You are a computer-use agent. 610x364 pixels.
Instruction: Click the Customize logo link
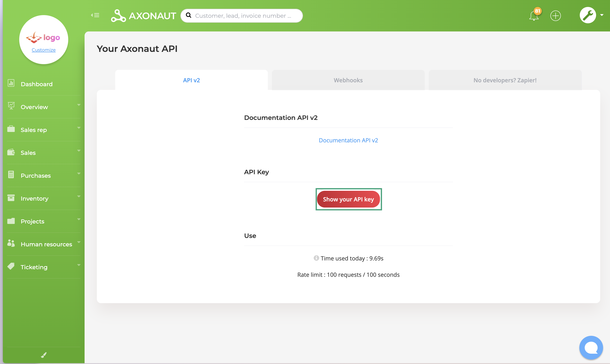pyautogui.click(x=44, y=50)
